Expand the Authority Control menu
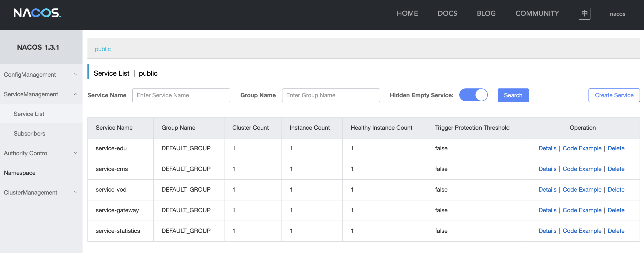This screenshot has height=253, width=644. coord(41,153)
